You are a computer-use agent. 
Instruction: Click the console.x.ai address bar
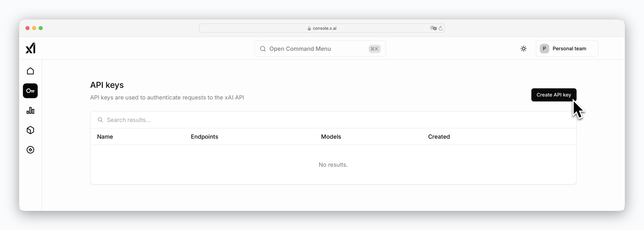[322, 28]
